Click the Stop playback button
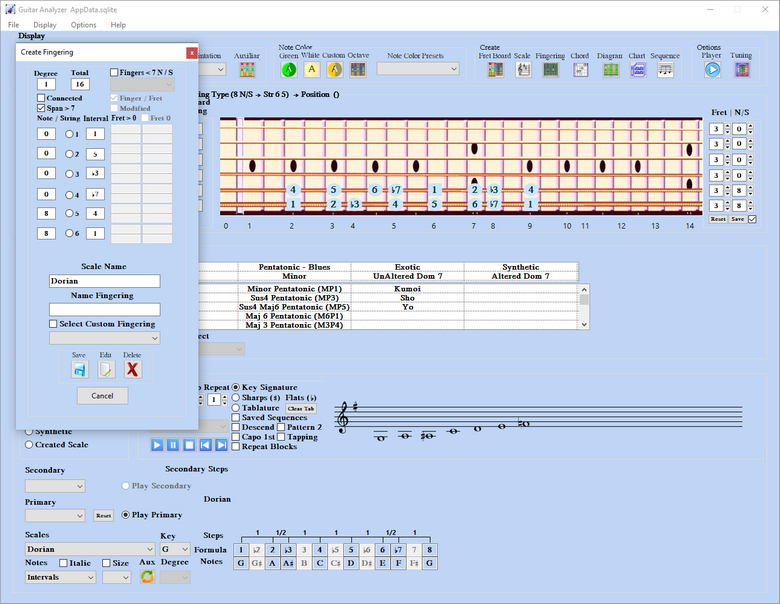Screen dimensions: 780x604 [189, 445]
